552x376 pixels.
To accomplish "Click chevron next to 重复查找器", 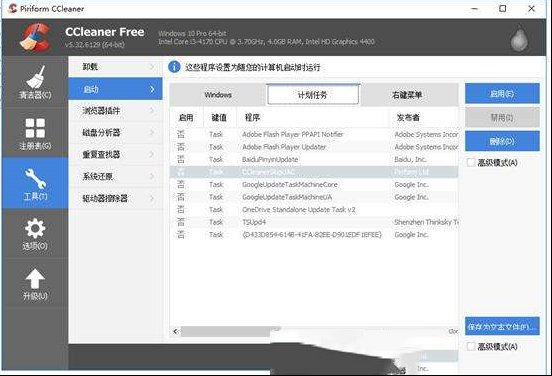I will [152, 154].
